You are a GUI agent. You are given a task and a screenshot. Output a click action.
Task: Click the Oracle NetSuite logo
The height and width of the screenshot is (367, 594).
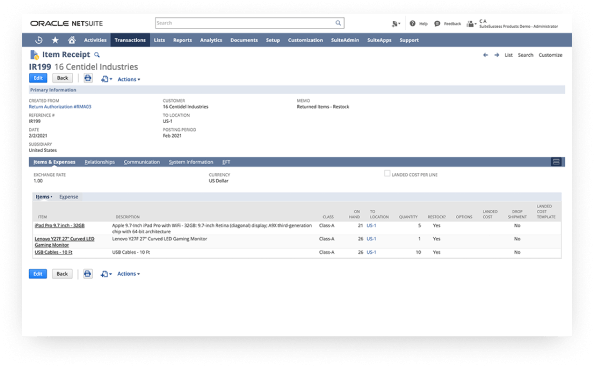tap(67, 23)
